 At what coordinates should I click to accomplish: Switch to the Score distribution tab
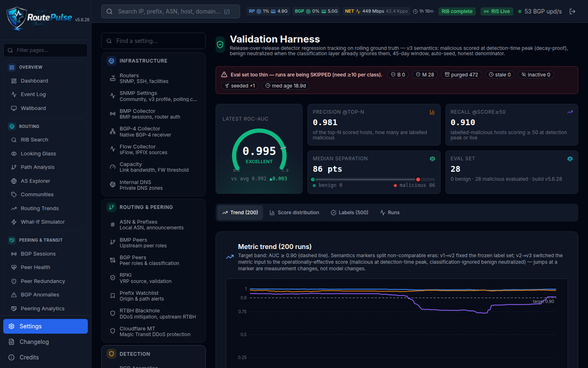(294, 213)
